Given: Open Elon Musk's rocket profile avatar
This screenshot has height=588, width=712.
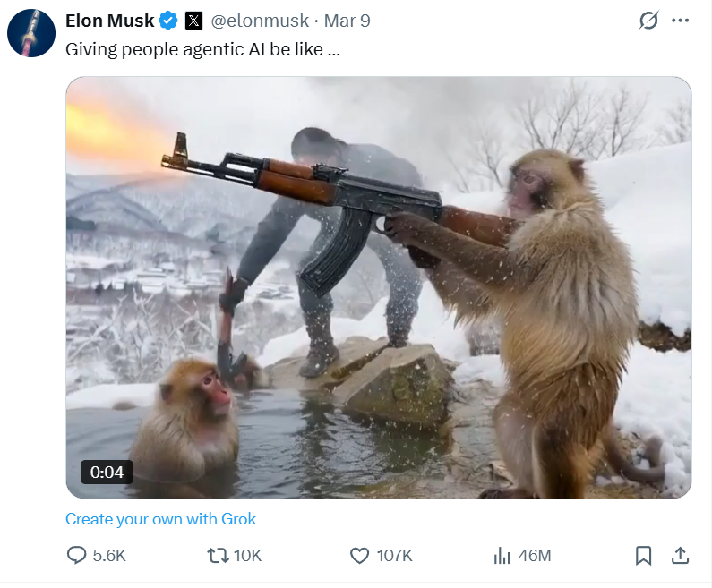Looking at the screenshot, I should point(32,35).
